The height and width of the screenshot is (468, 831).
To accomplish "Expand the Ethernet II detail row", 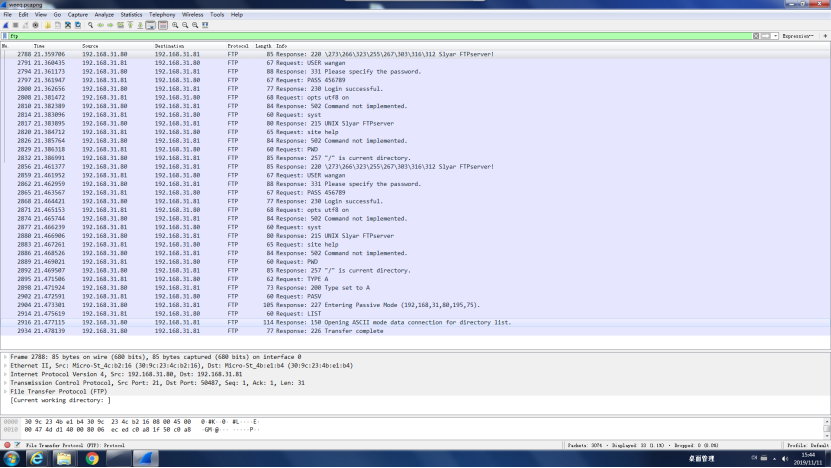I will [x=5, y=366].
